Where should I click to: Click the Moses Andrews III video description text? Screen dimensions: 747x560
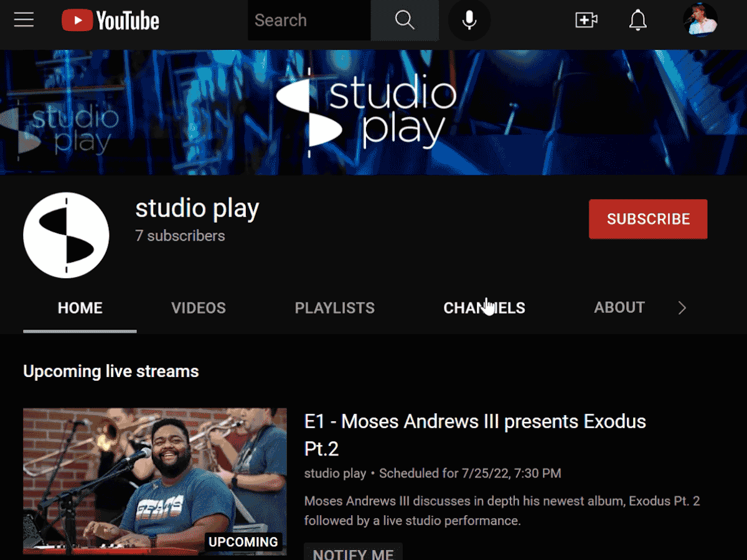tap(502, 510)
